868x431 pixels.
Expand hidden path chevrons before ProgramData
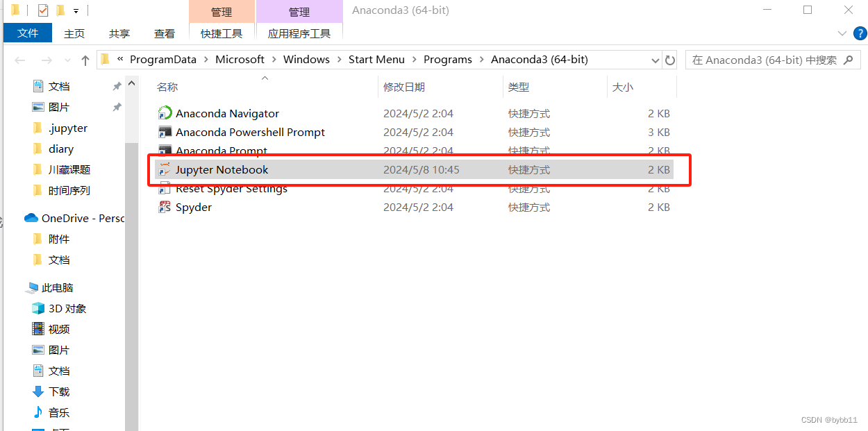tap(121, 60)
